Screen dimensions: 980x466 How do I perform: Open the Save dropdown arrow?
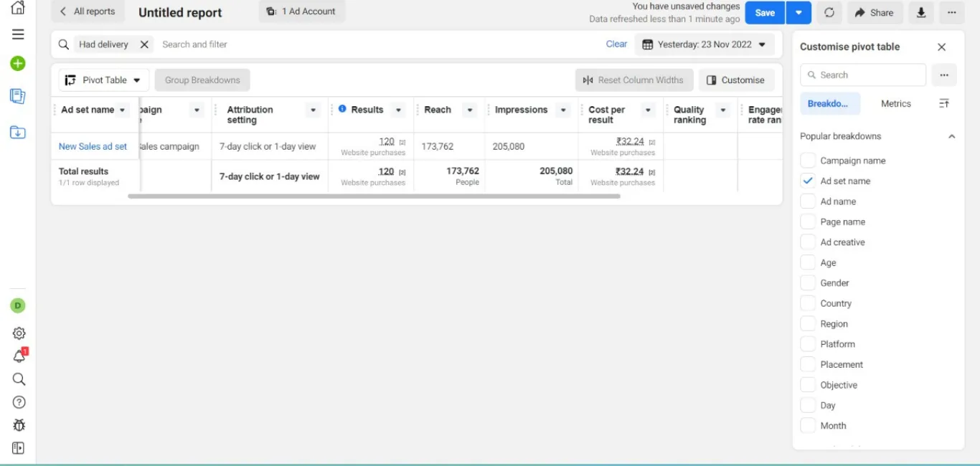tap(799, 12)
